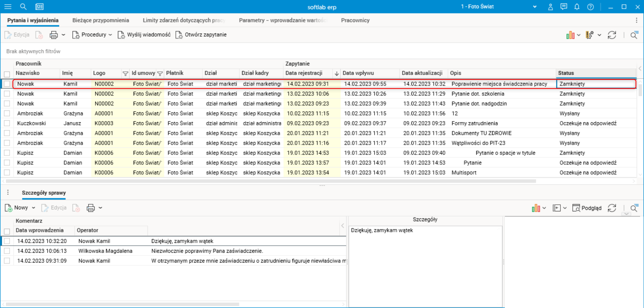644x308 pixels.
Task: Open the hamburger main menu
Action: [x=8, y=7]
